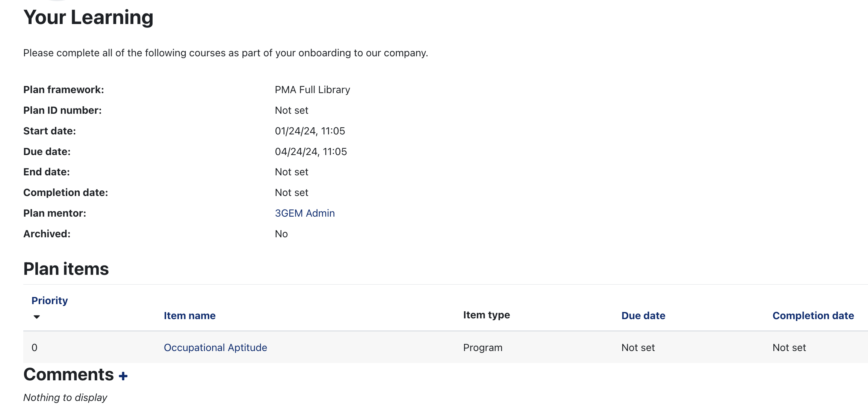Open the 3GEM Admin mentor profile

(x=304, y=213)
